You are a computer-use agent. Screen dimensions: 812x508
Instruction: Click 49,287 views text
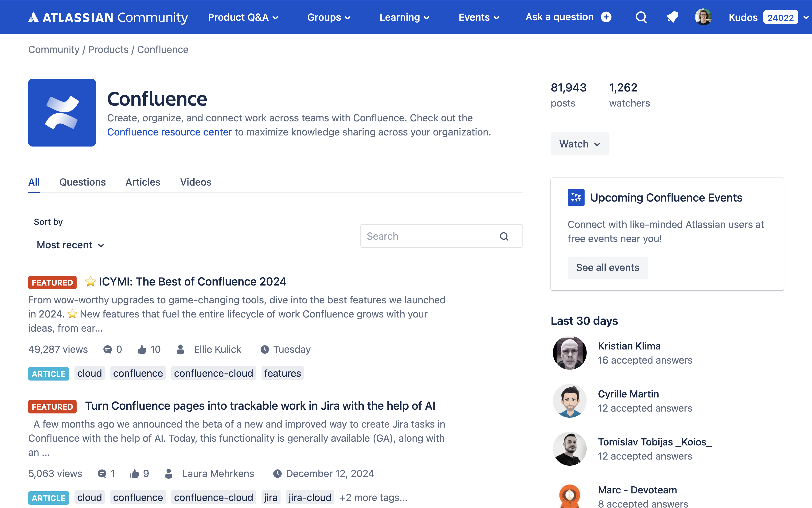pyautogui.click(x=58, y=349)
